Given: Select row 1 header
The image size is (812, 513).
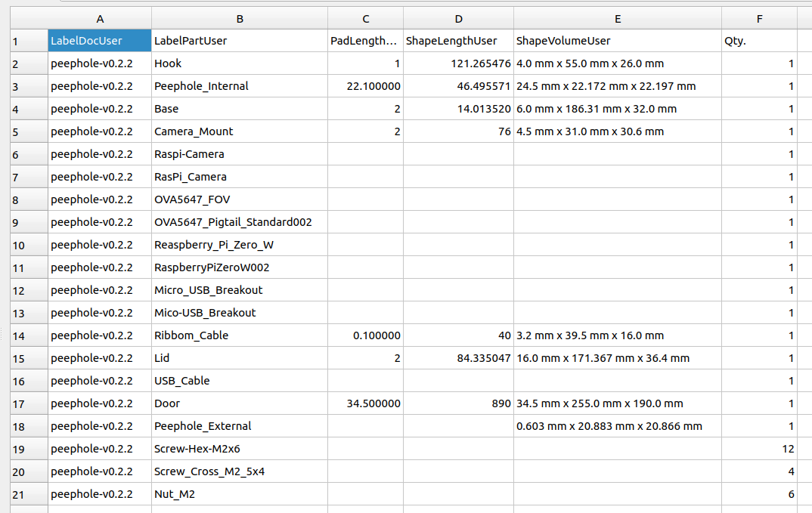Looking at the screenshot, I should coord(29,41).
